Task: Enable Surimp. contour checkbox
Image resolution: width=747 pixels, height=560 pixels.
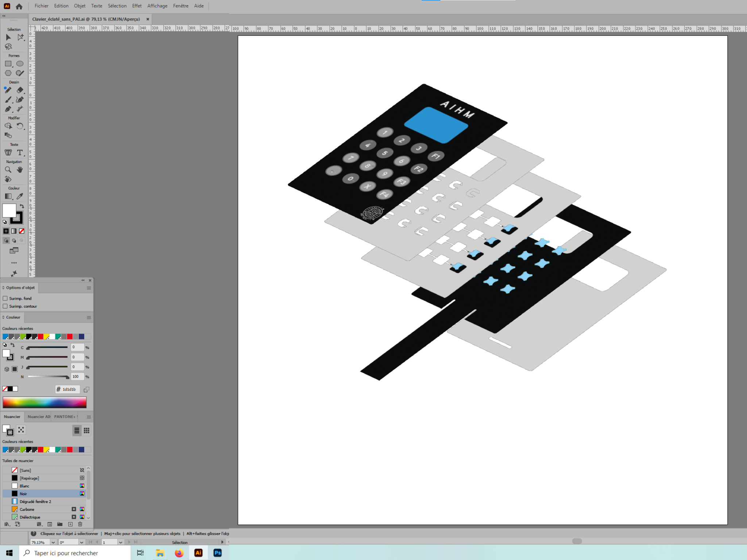Action: point(5,306)
